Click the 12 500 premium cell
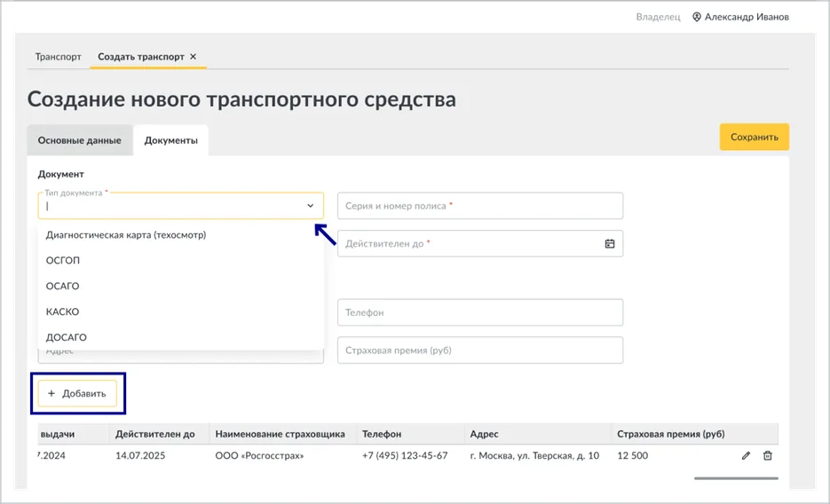Viewport: 830px width, 504px height. click(633, 455)
